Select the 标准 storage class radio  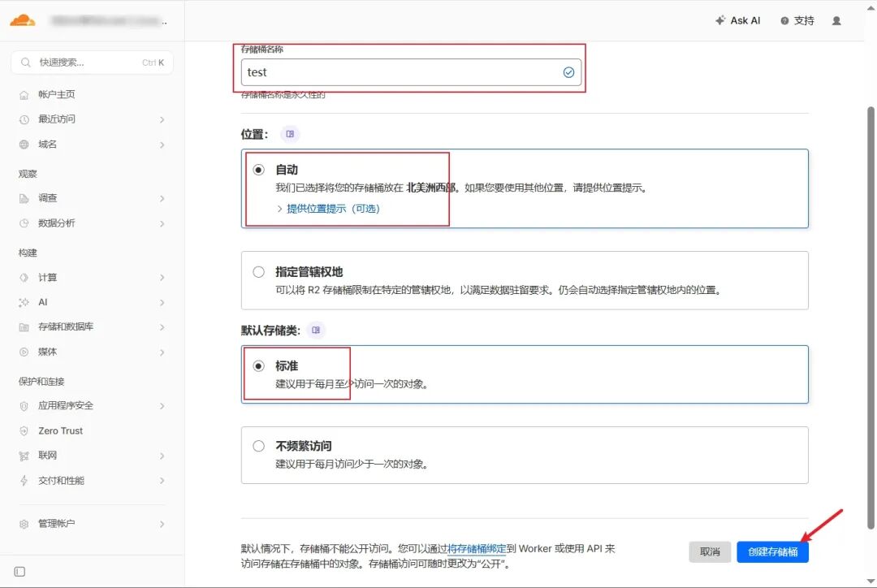(x=258, y=366)
